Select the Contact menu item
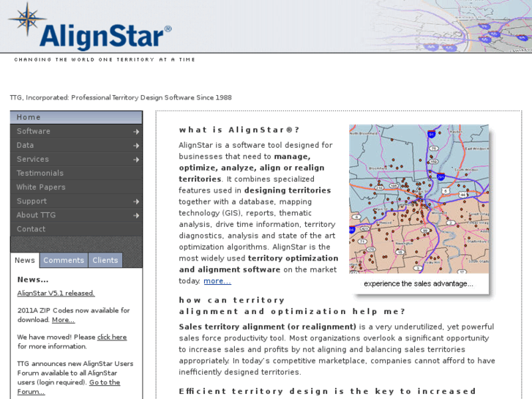532x399 pixels. (31, 229)
